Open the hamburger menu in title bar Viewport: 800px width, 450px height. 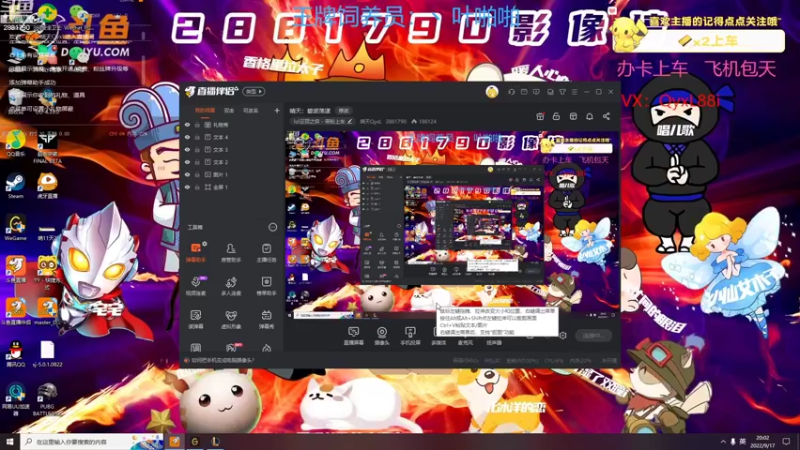click(x=574, y=92)
